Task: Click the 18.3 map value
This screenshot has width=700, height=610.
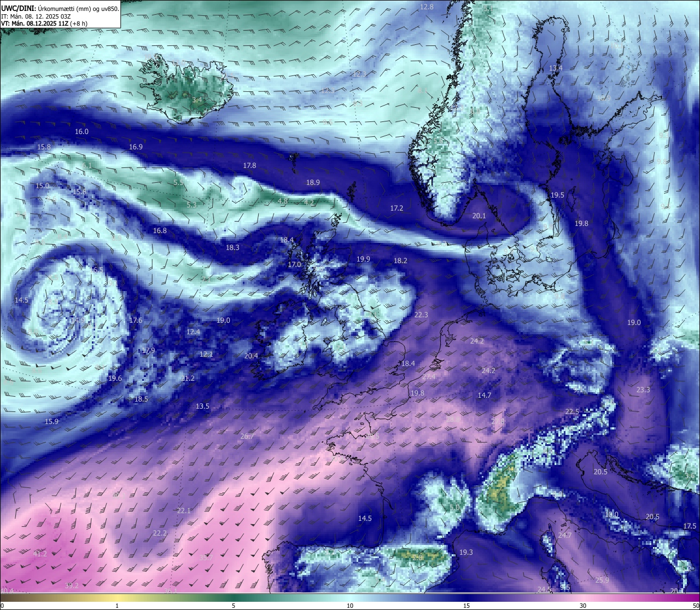Action: [232, 247]
